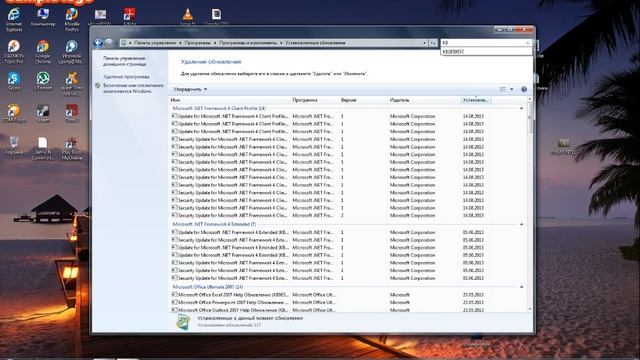Viewport: 640px width, 360px height.
Task: Open the Компьютер desktop icon
Action: (43, 18)
